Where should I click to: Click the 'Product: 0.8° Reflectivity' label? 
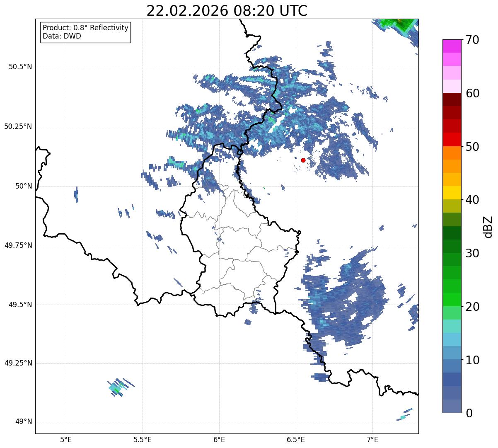[86, 28]
